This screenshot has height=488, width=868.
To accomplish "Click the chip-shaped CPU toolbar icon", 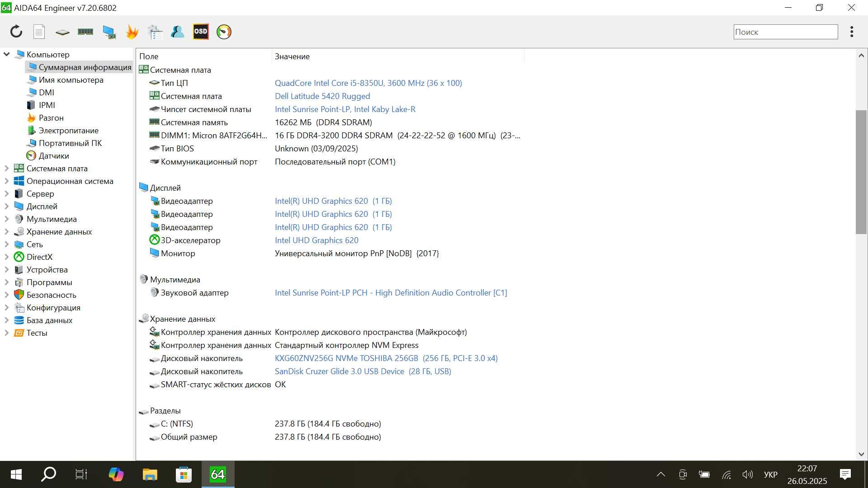I will coord(62,32).
